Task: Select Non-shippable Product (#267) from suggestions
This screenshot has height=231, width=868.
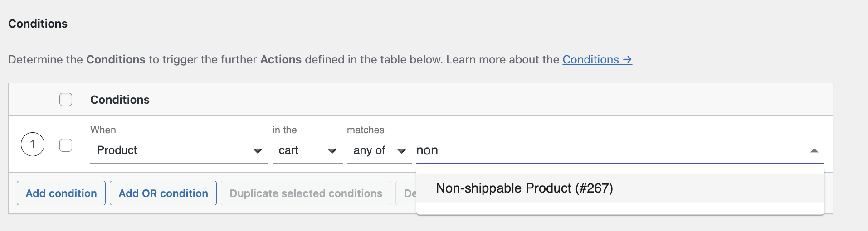Action: 524,188
